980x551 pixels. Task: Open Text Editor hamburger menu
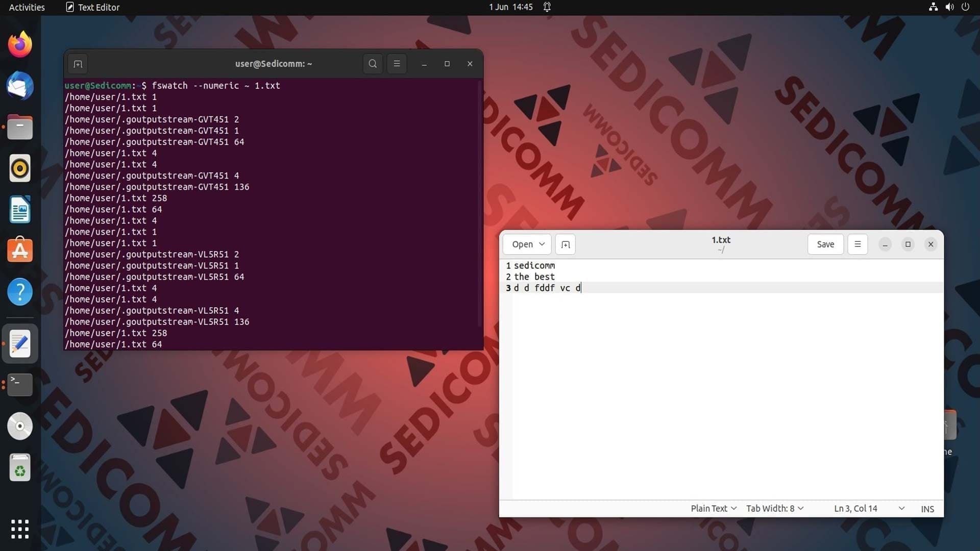coord(857,244)
